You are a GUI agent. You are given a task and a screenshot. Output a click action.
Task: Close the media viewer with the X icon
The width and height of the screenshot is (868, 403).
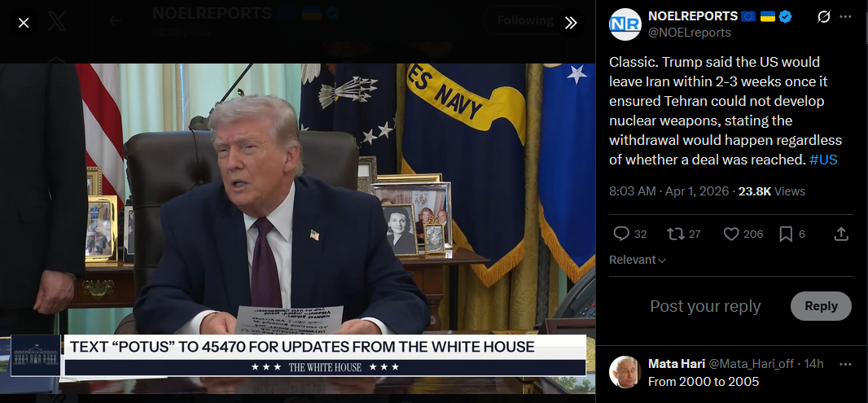24,23
